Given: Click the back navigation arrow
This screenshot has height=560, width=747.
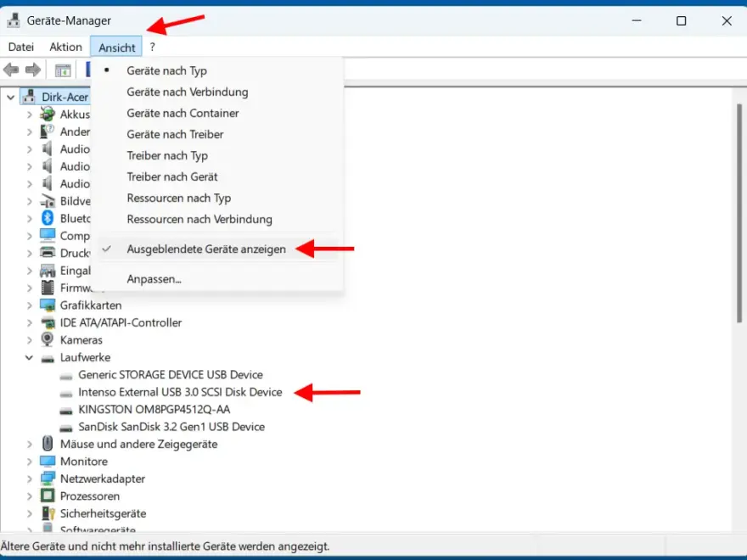Looking at the screenshot, I should (x=10, y=69).
